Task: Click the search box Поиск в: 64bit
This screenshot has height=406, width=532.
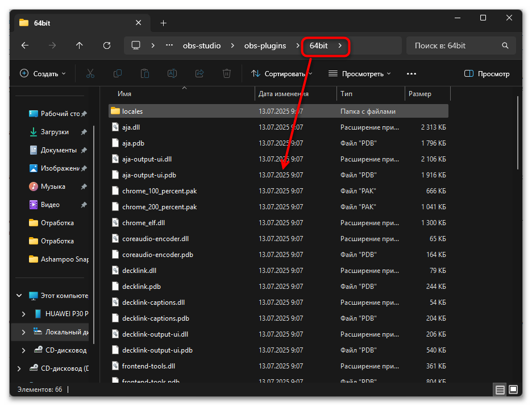Action: pyautogui.click(x=455, y=45)
